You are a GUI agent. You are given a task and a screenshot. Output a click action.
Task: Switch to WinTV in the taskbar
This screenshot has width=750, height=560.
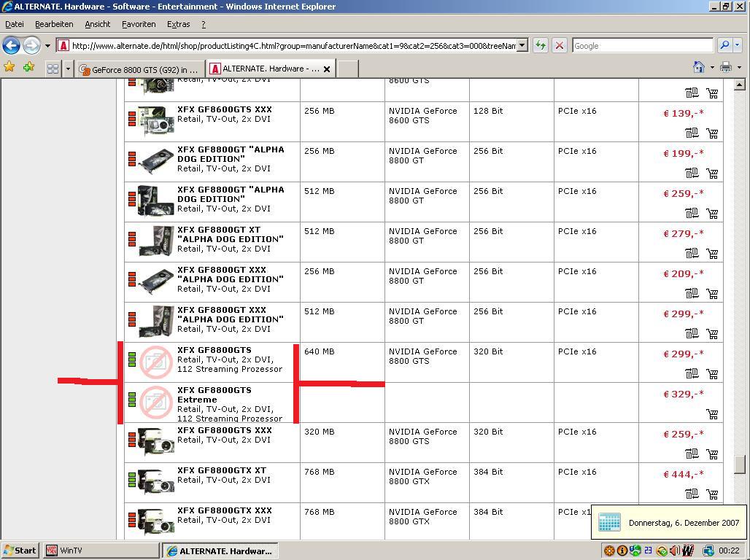click(x=101, y=551)
